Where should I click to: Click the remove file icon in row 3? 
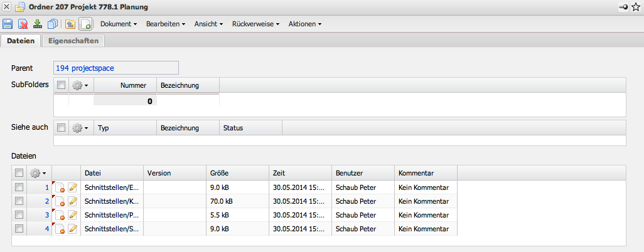(60, 216)
